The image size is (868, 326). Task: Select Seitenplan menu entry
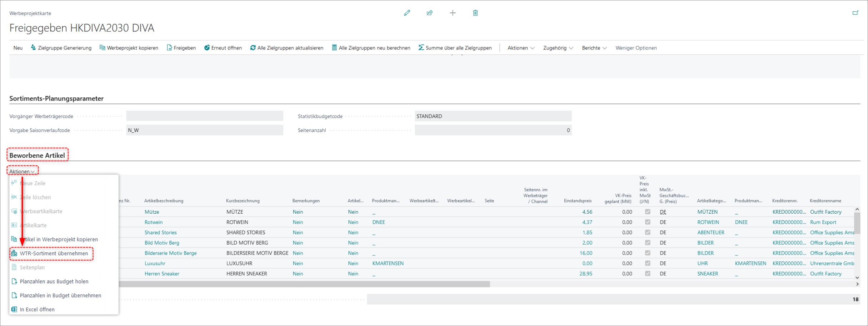pos(64,267)
